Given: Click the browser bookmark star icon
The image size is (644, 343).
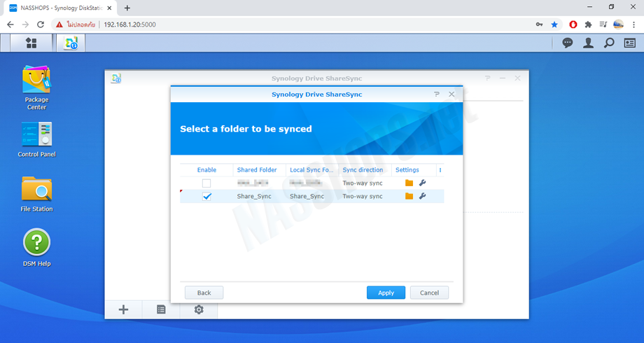Looking at the screenshot, I should click(x=554, y=24).
